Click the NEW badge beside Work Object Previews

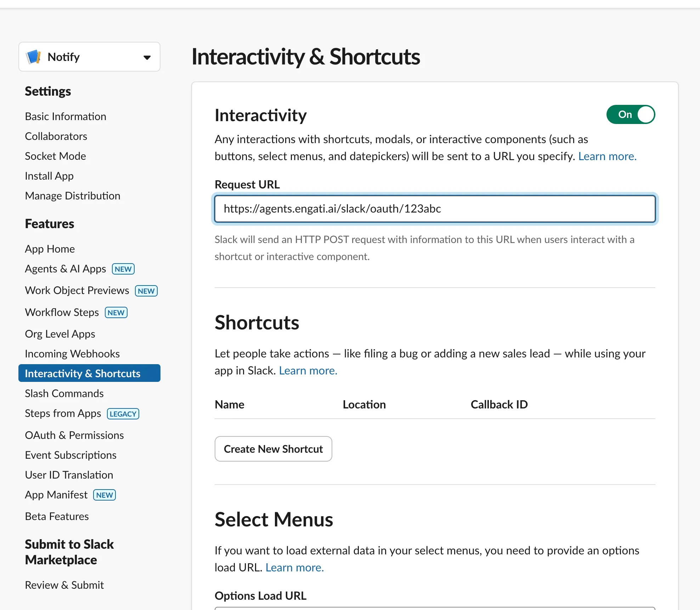click(x=146, y=291)
